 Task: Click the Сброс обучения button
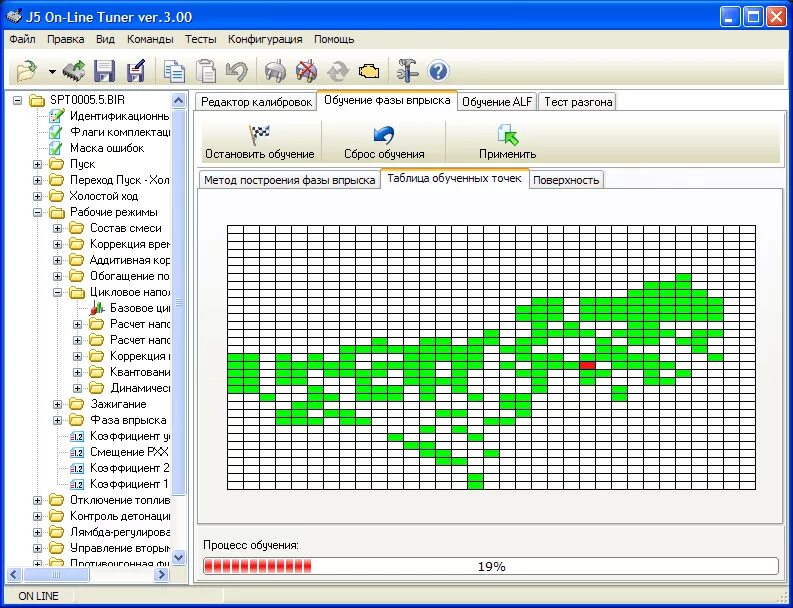(x=384, y=143)
